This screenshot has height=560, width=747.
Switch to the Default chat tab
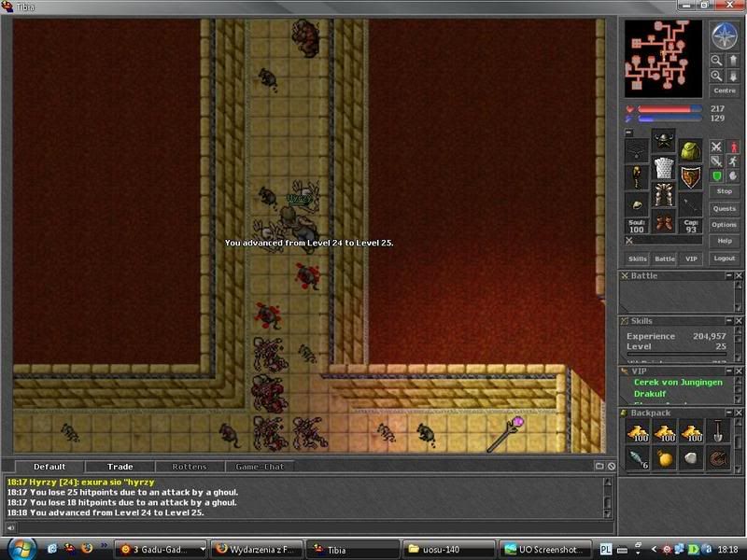(49, 467)
